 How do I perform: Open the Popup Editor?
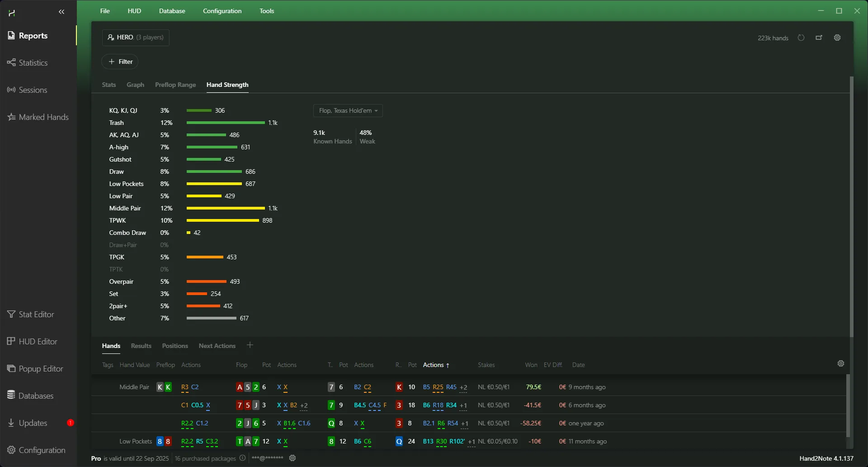pos(41,369)
